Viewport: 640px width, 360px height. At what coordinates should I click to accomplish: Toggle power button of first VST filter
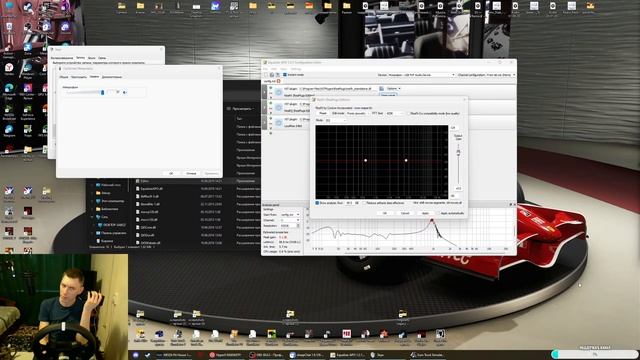[270, 88]
